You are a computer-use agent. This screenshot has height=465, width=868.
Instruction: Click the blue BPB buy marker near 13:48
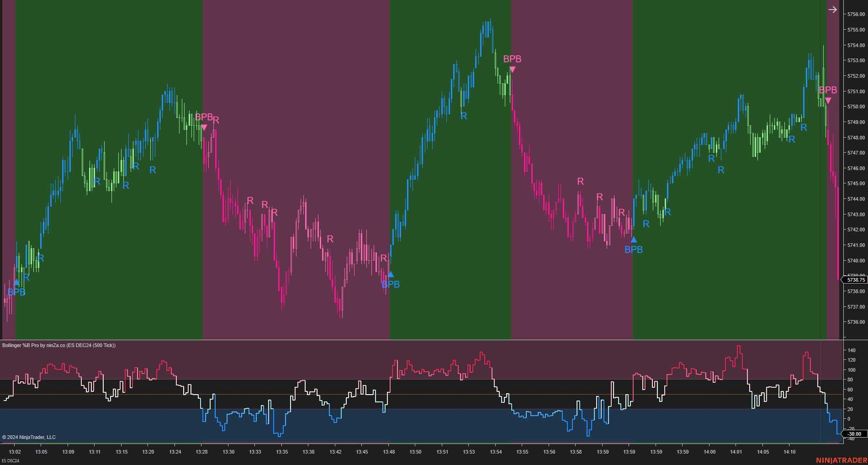pos(391,273)
